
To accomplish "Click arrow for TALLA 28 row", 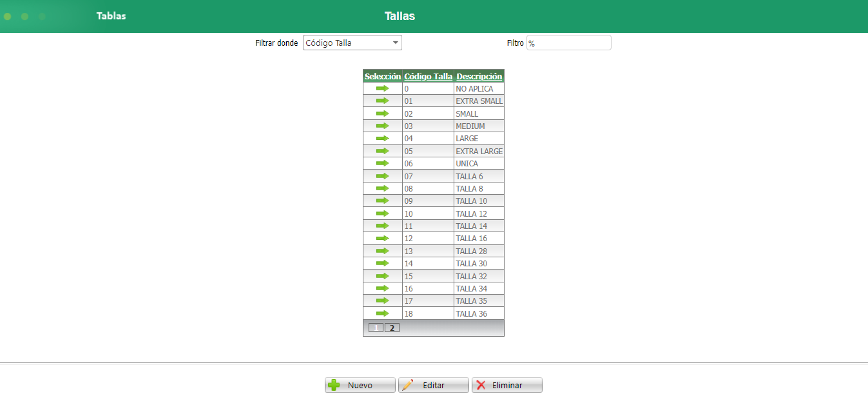I will pyautogui.click(x=383, y=251).
